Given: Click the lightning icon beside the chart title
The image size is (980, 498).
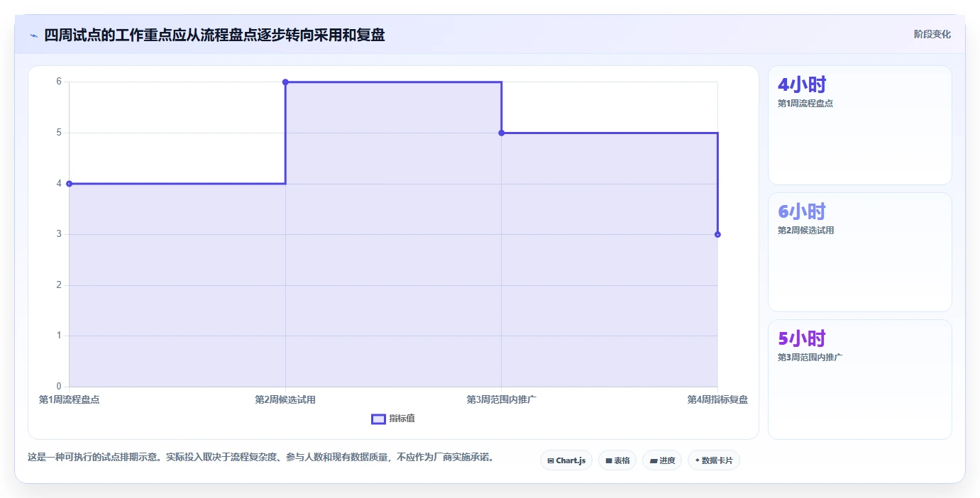Looking at the screenshot, I should pyautogui.click(x=33, y=35).
